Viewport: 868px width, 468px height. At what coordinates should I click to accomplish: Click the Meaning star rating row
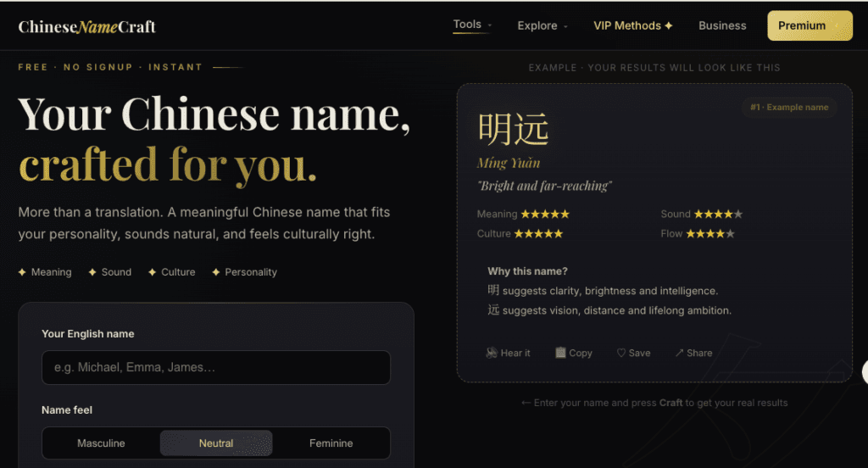[x=523, y=214]
